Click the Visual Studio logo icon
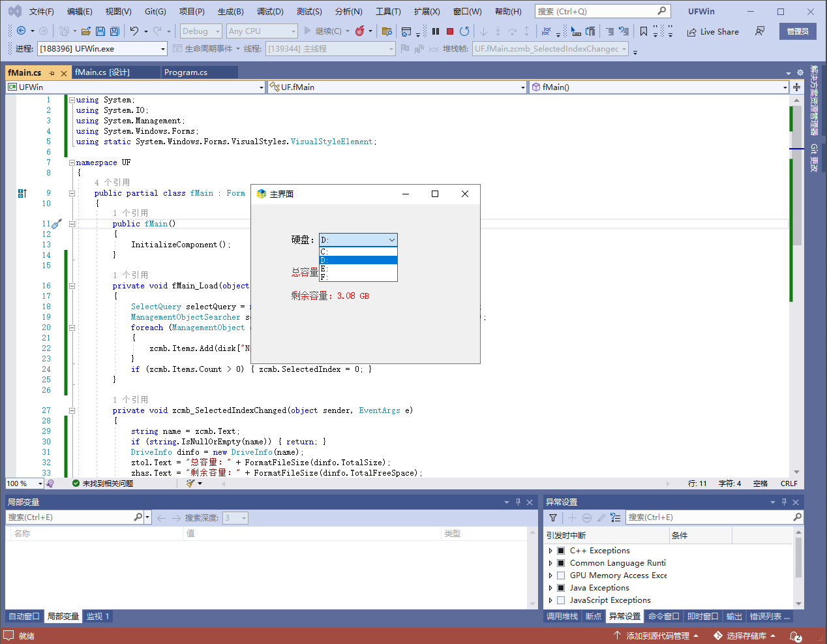 click(x=14, y=11)
